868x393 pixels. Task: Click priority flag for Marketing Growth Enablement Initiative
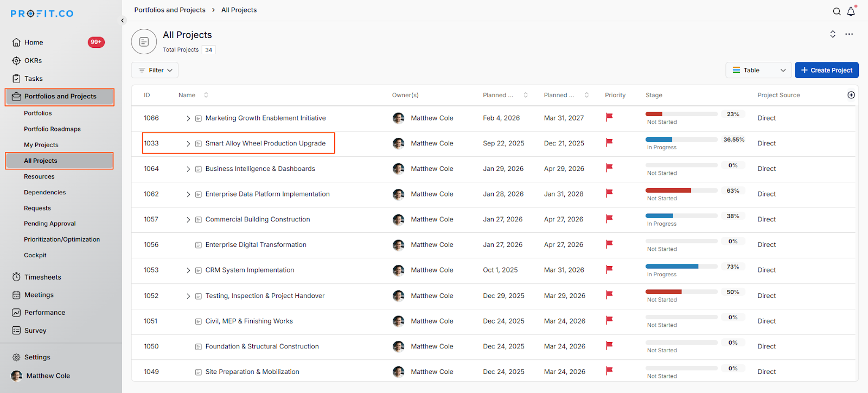[x=609, y=117]
